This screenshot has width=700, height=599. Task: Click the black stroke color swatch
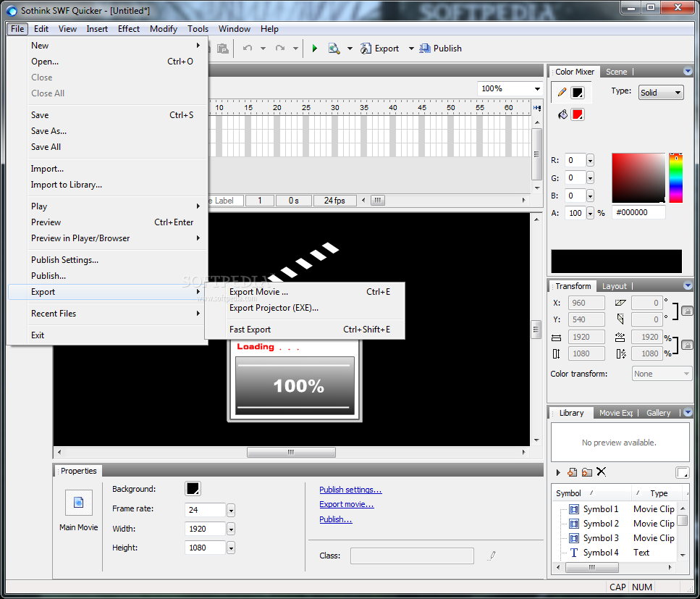(578, 93)
